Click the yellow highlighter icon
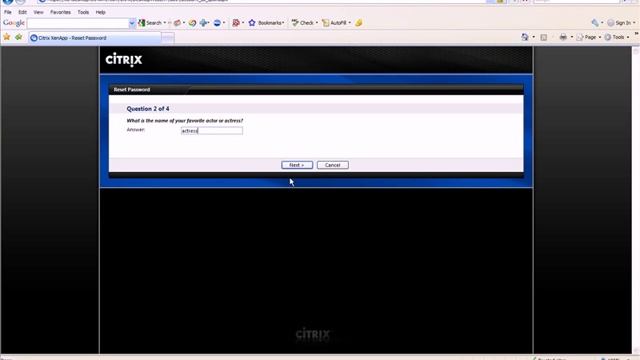Viewport: 640px width, 360px height. click(358, 23)
